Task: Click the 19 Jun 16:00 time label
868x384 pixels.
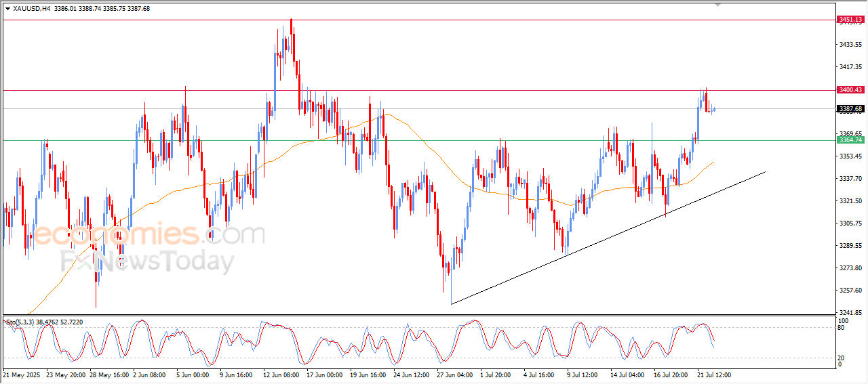Action: tap(368, 375)
